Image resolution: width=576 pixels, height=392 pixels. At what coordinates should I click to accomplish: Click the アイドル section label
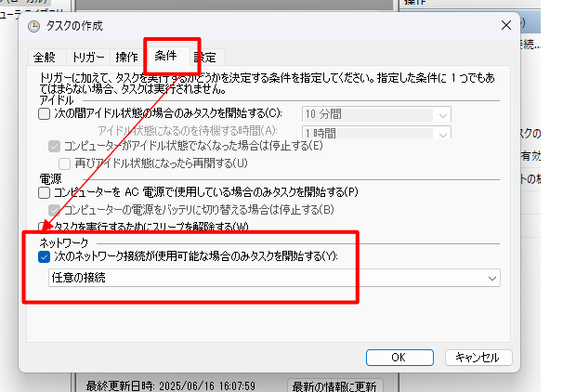(57, 100)
